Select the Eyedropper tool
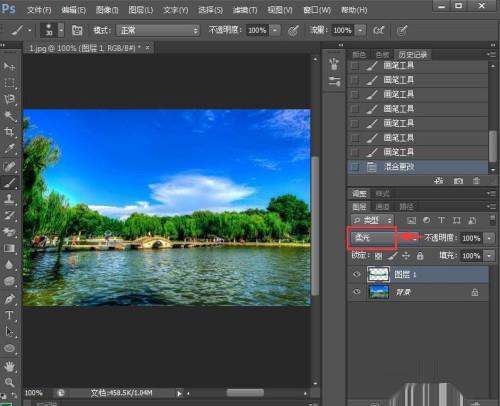 tap(9, 149)
